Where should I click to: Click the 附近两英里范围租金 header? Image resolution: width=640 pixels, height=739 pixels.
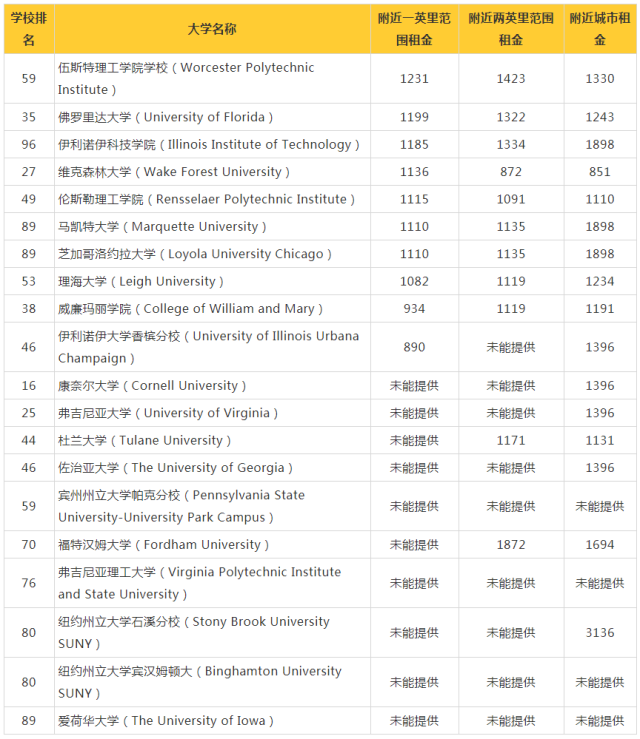pyautogui.click(x=511, y=29)
